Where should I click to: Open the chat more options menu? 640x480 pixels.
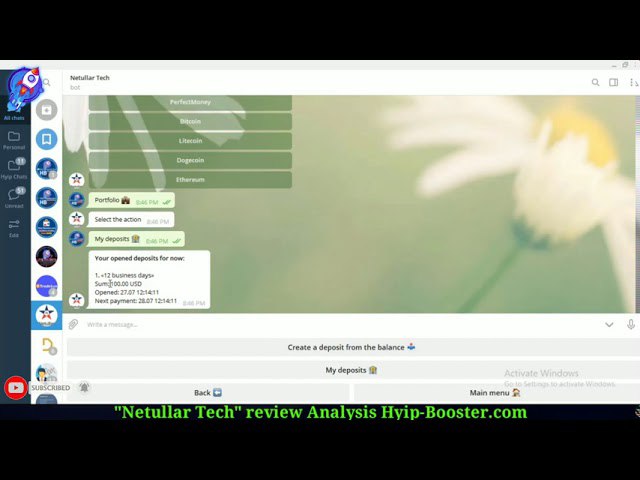633,82
